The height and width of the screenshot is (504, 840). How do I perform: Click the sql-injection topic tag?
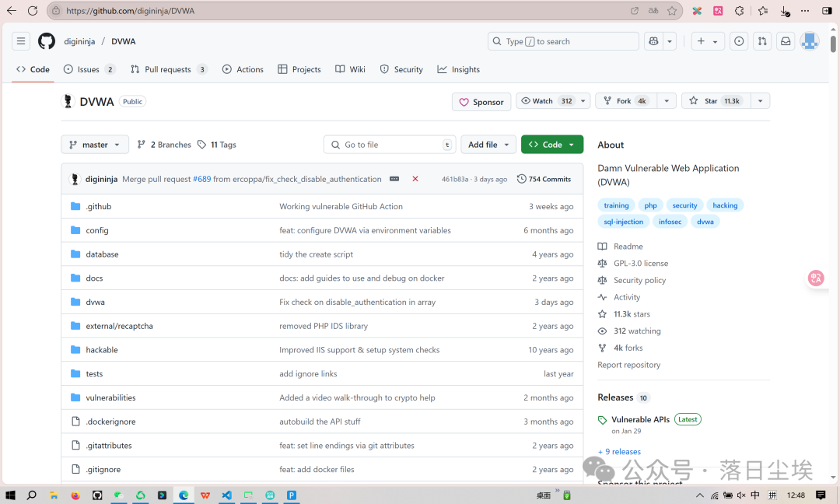pyautogui.click(x=624, y=222)
